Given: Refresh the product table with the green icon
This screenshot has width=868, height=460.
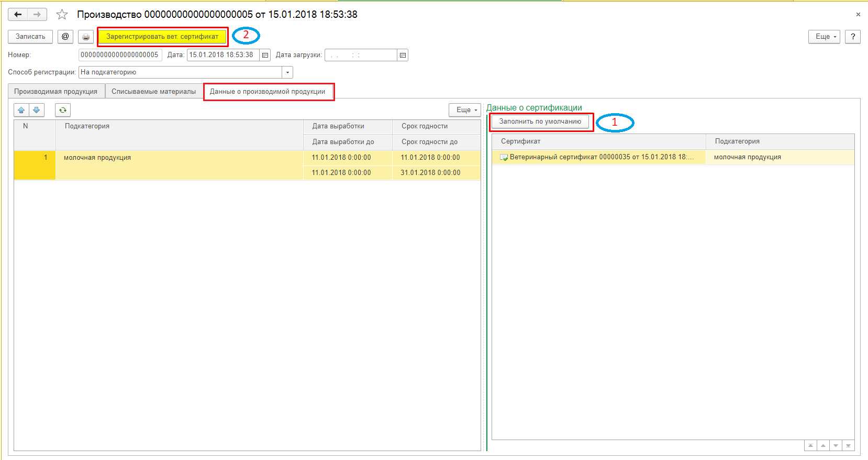Looking at the screenshot, I should pyautogui.click(x=63, y=110).
